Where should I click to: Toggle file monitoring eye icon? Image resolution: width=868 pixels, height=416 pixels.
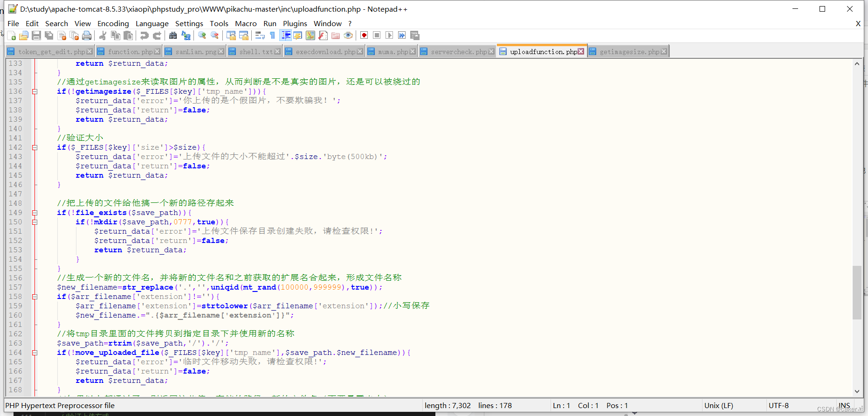click(x=348, y=35)
